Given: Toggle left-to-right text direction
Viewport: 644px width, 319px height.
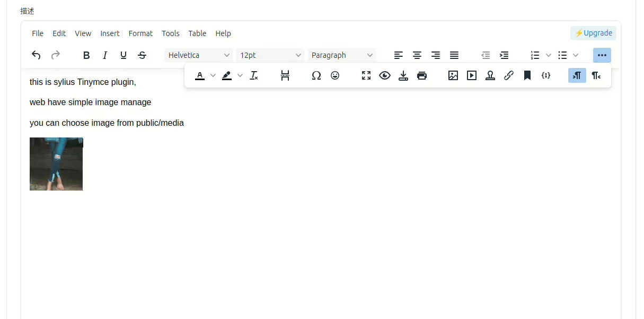Looking at the screenshot, I should point(577,75).
